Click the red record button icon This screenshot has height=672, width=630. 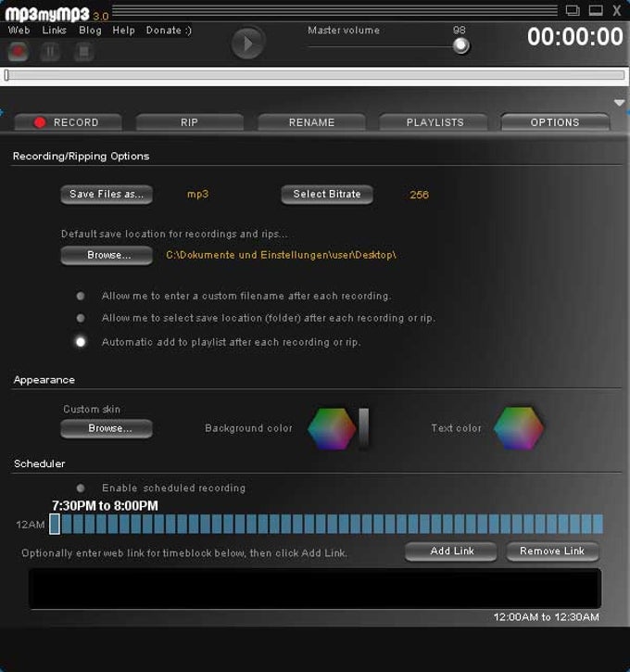click(x=18, y=51)
